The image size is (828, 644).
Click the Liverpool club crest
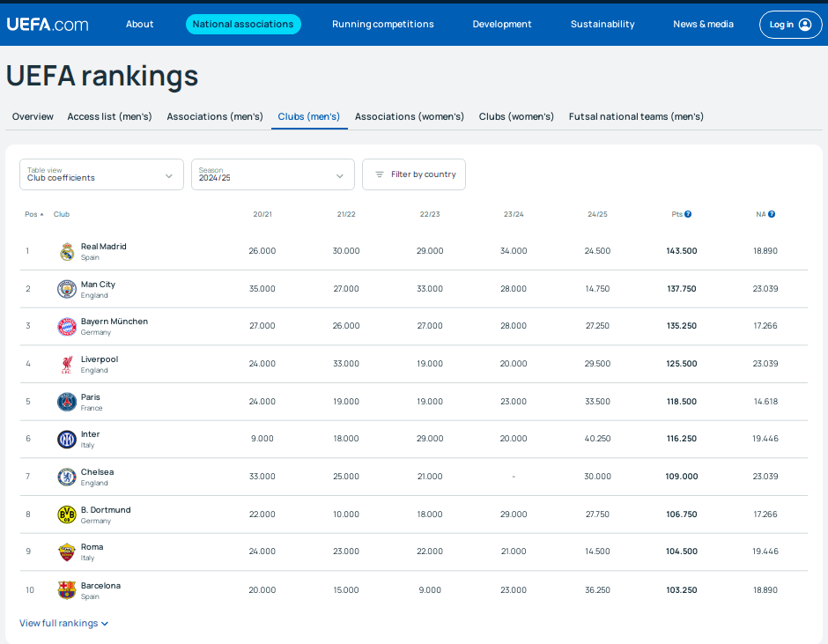coord(67,364)
